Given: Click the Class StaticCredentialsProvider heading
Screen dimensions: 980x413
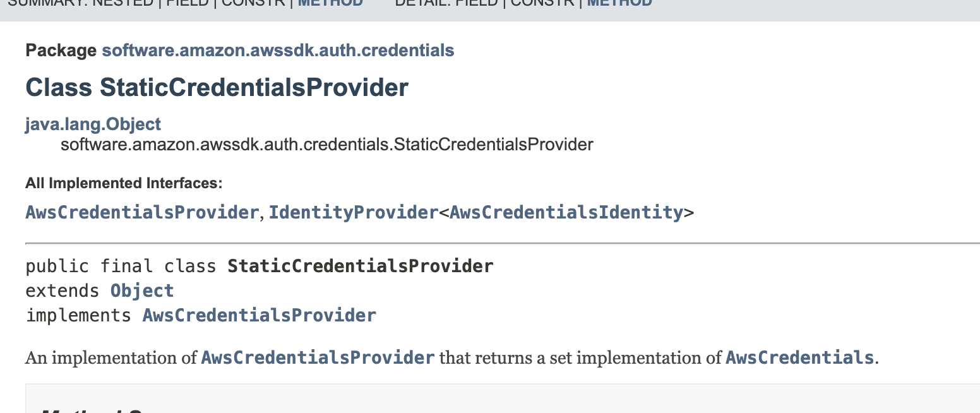Looking at the screenshot, I should (x=217, y=87).
